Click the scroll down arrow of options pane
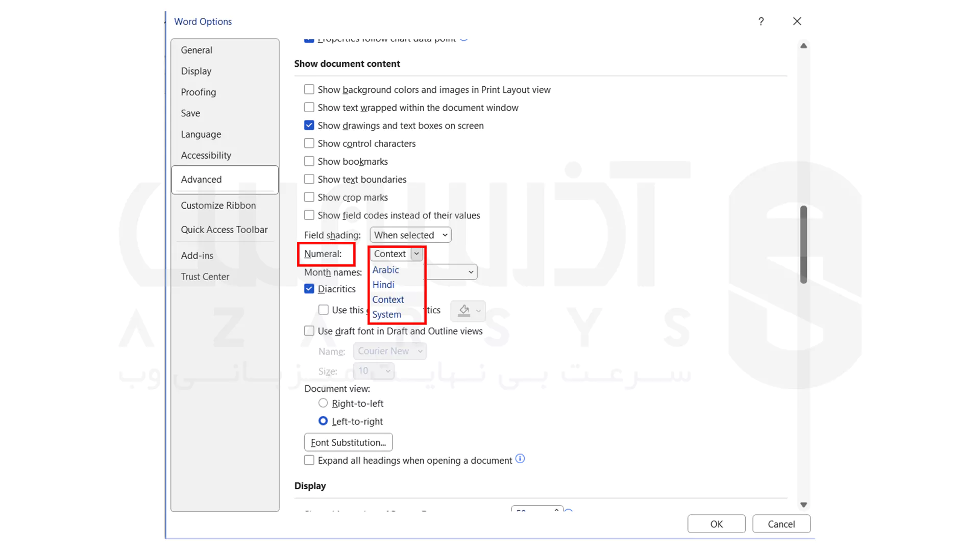This screenshot has width=980, height=551. click(x=804, y=505)
